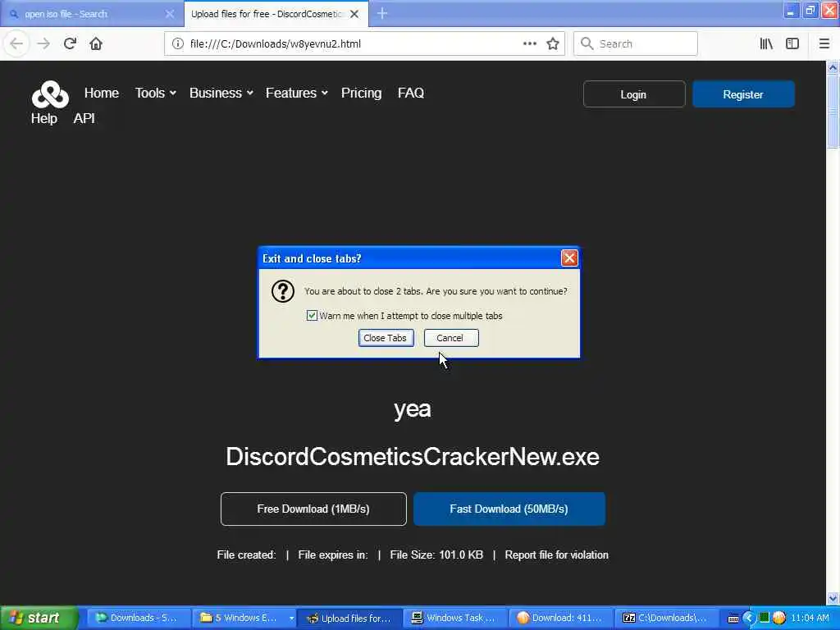Image resolution: width=840 pixels, height=630 pixels.
Task: Confirm with the Close Tabs button
Action: pos(386,338)
